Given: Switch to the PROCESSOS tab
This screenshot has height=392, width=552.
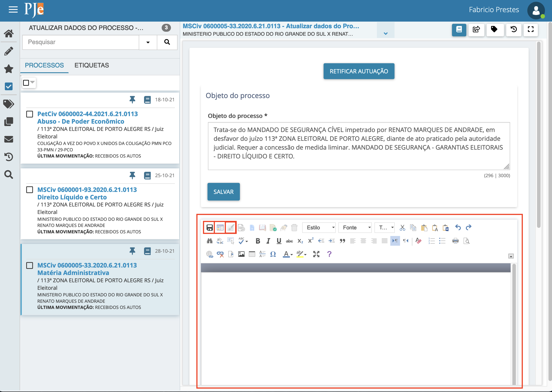Looking at the screenshot, I should [44, 65].
